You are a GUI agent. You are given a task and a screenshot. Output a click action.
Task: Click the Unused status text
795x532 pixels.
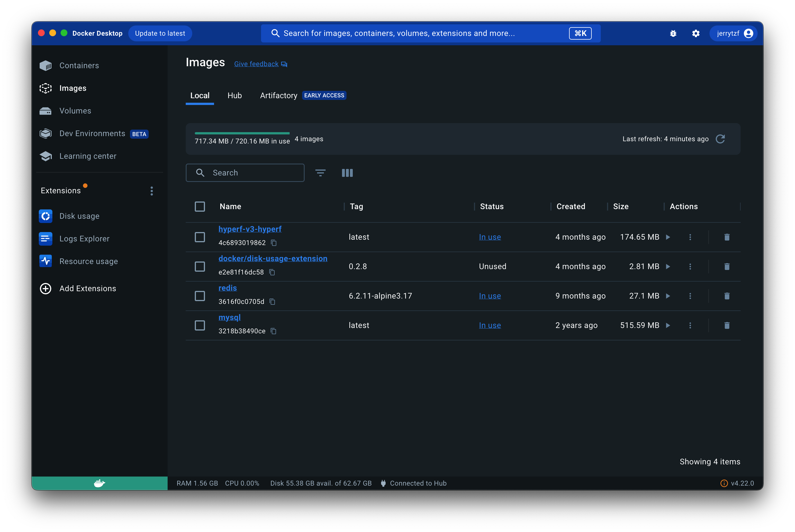click(x=492, y=266)
